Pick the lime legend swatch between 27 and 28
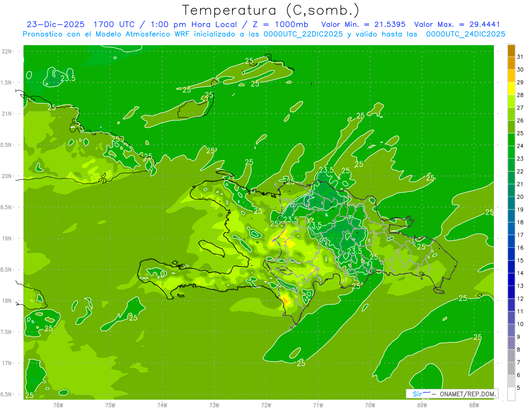 point(511,101)
